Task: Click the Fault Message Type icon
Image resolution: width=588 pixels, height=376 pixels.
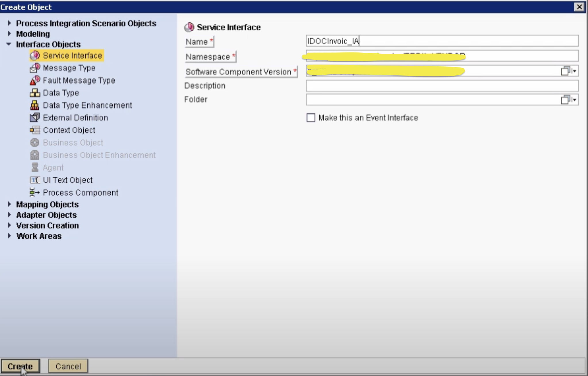Action: click(35, 80)
